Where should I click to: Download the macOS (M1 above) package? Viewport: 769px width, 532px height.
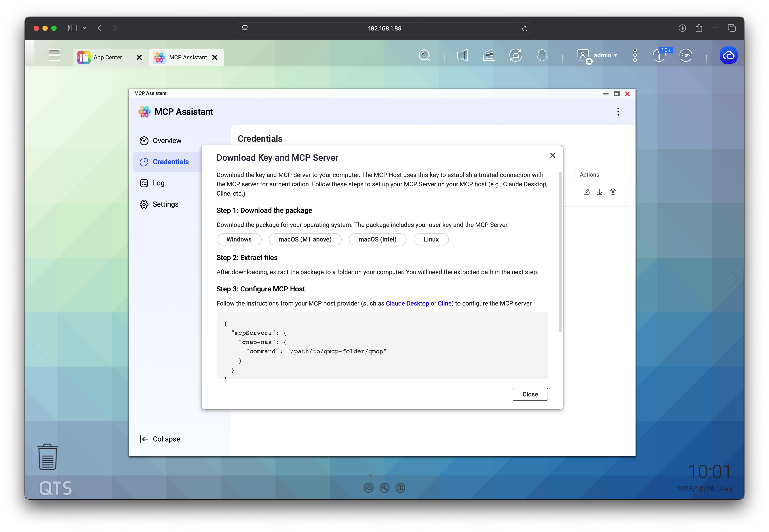(x=305, y=239)
